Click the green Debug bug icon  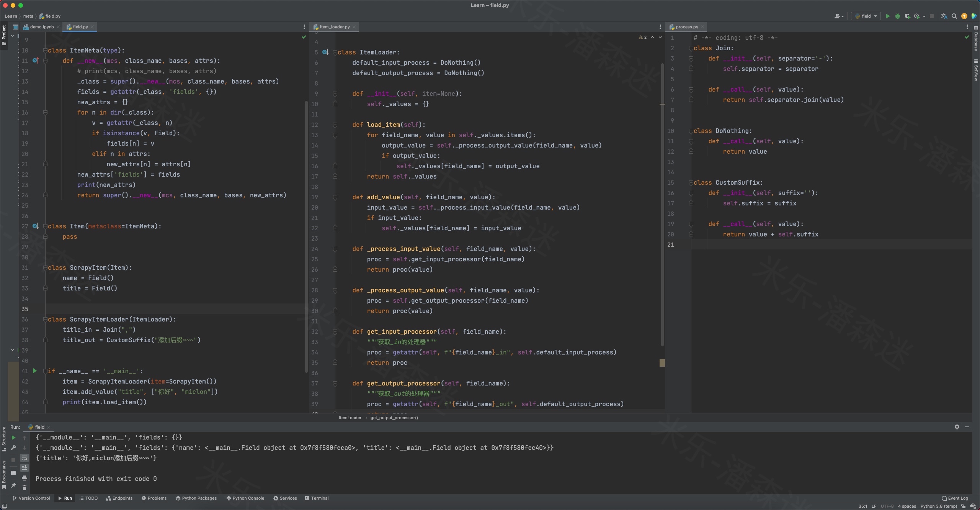click(897, 16)
